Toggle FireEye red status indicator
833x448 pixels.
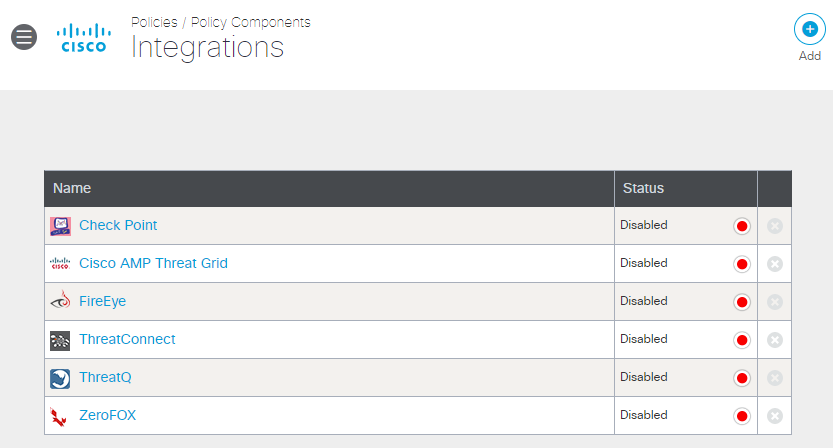click(x=742, y=302)
